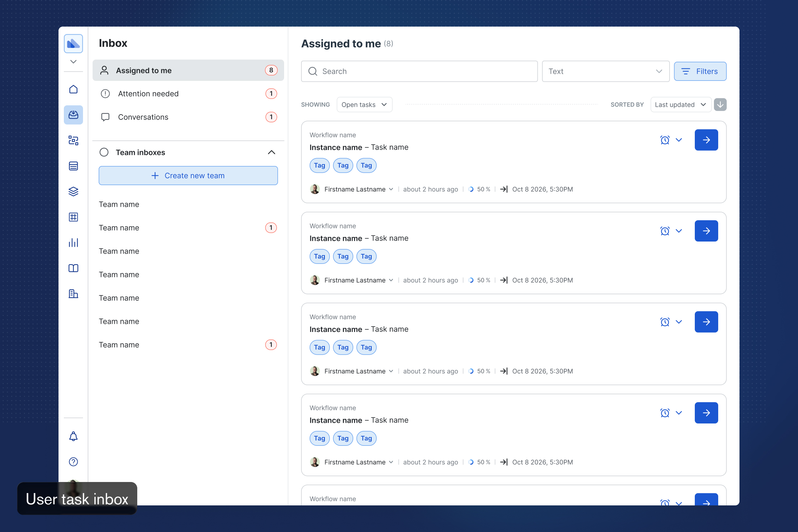Click snooze alarm icon on second task card
This screenshot has width=798, height=532.
click(x=665, y=231)
